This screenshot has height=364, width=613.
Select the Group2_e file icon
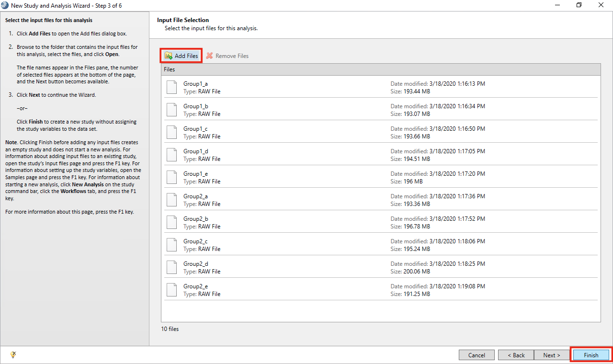(x=171, y=290)
